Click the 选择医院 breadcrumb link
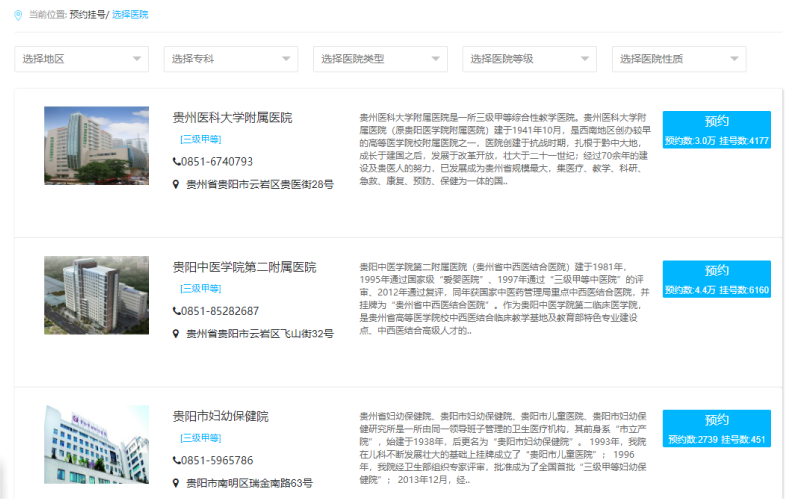The image size is (795, 499). [130, 15]
